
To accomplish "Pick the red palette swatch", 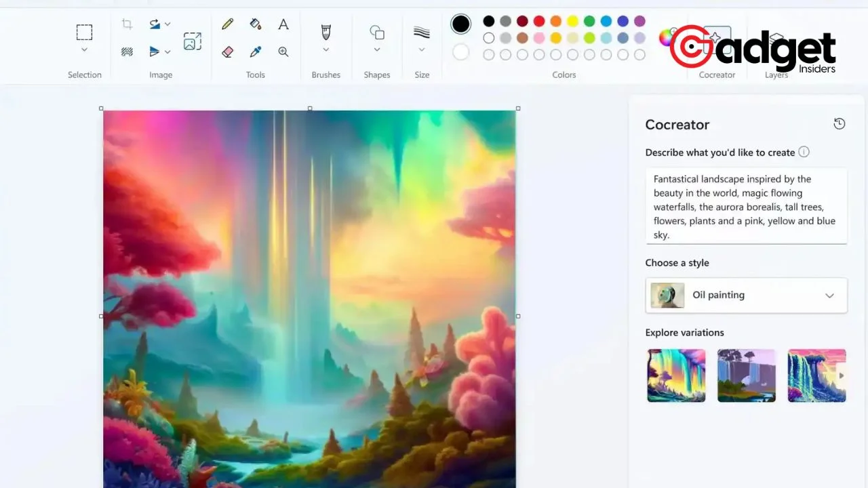I will (x=539, y=21).
